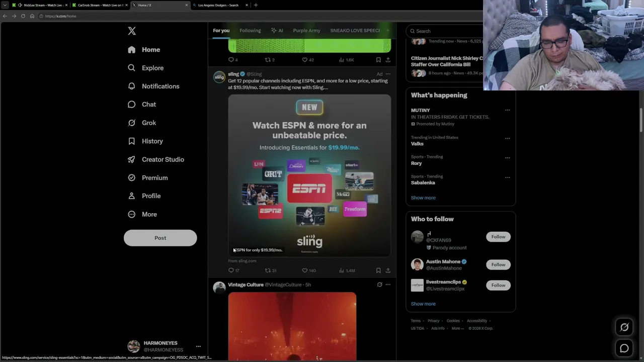Open Chat in the left sidebar
Image resolution: width=644 pixels, height=362 pixels.
tap(142, 105)
